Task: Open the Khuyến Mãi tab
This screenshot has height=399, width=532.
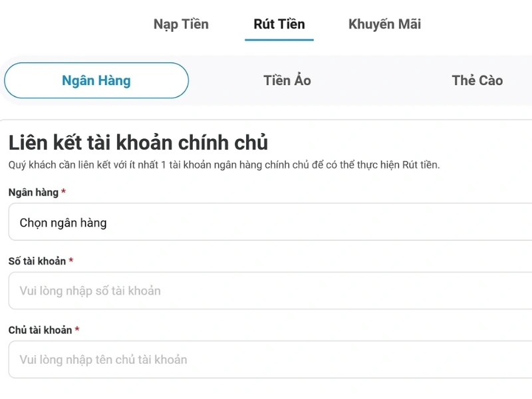Action: tap(385, 24)
